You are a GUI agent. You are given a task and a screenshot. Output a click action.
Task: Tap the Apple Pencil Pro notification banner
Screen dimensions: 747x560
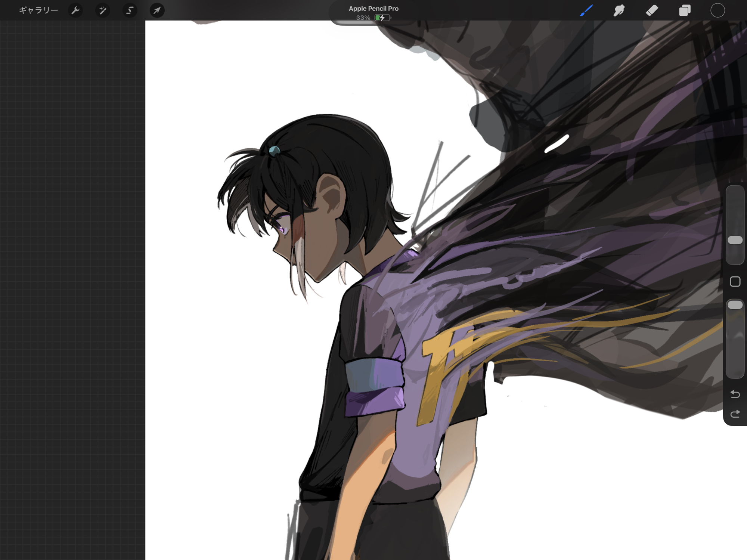pos(373,9)
